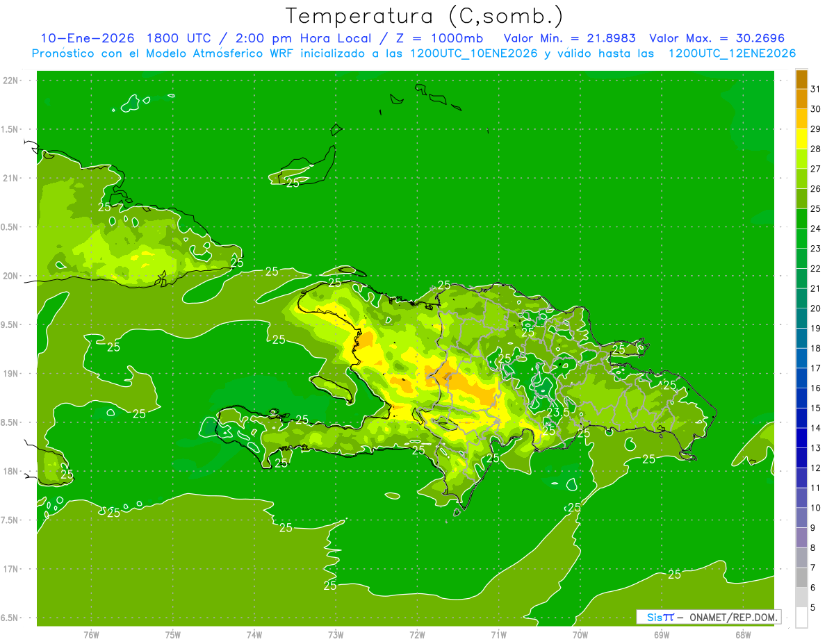Click the 23.5 contour label on the map
The image size is (834, 644).
(558, 412)
